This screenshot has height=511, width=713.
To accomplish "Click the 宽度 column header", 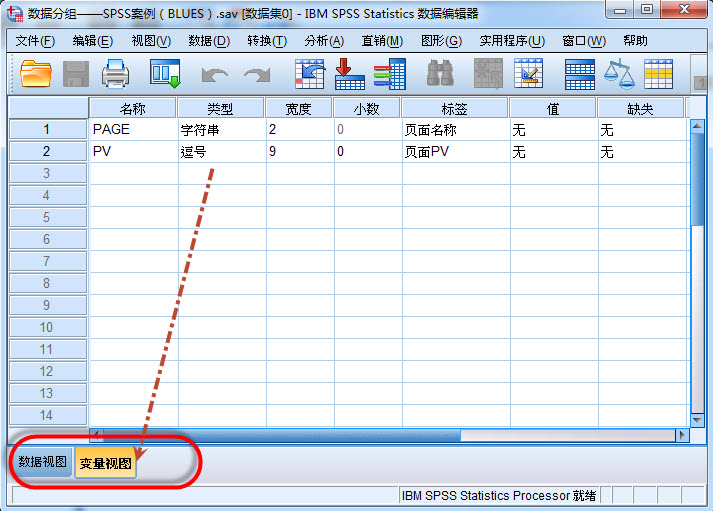I will click(x=298, y=108).
